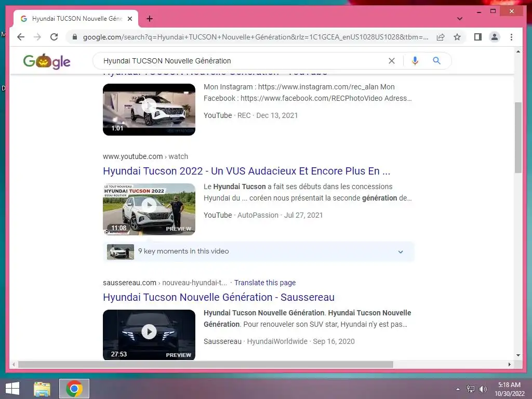Click the Google Halloween logo
This screenshot has width=532, height=399.
pyautogui.click(x=47, y=61)
